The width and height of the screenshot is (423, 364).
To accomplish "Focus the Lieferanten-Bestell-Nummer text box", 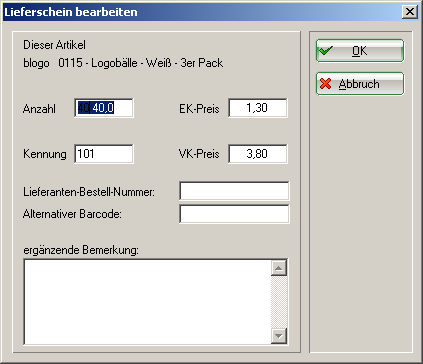I will click(x=234, y=191).
